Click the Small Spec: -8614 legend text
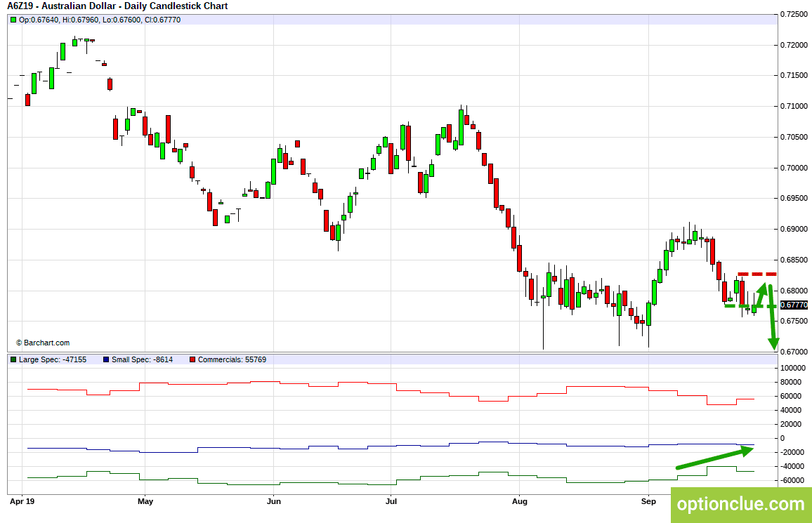The height and width of the screenshot is (523, 812). pyautogui.click(x=143, y=359)
